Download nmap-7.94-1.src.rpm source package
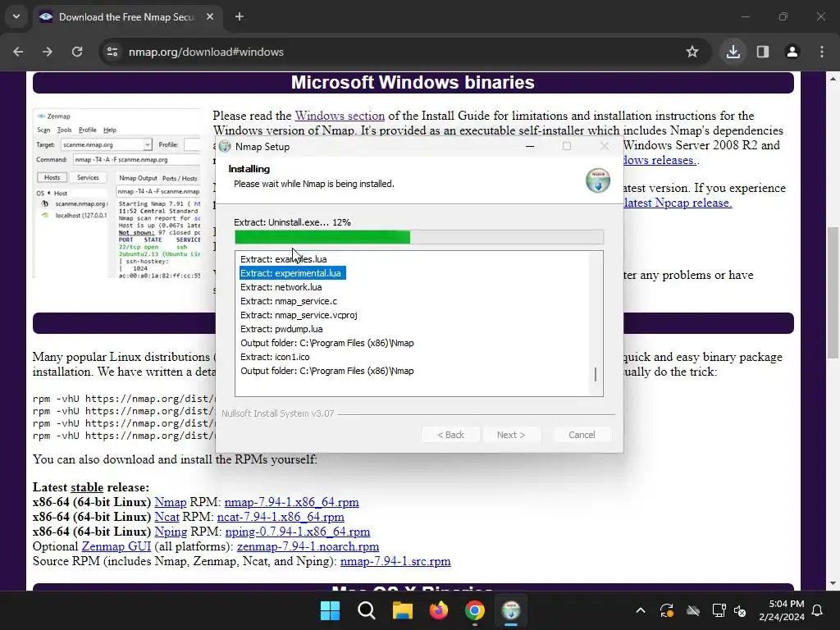Viewport: 840px width, 630px height. [x=395, y=561]
